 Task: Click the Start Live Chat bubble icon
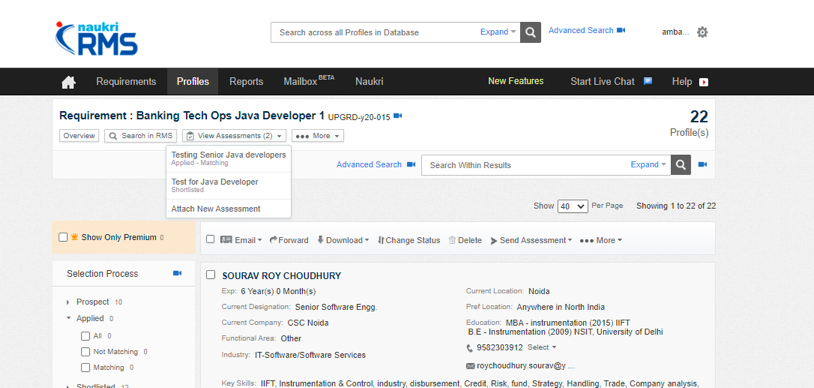tap(648, 81)
